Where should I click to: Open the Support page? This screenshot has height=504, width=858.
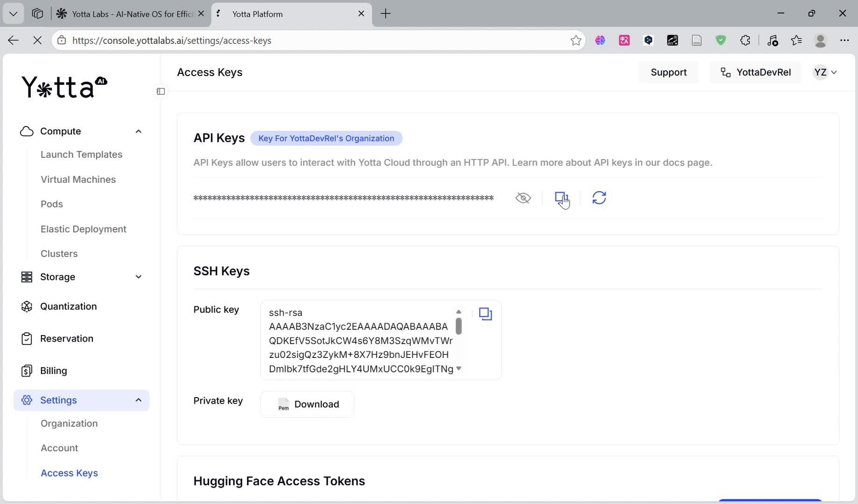668,72
